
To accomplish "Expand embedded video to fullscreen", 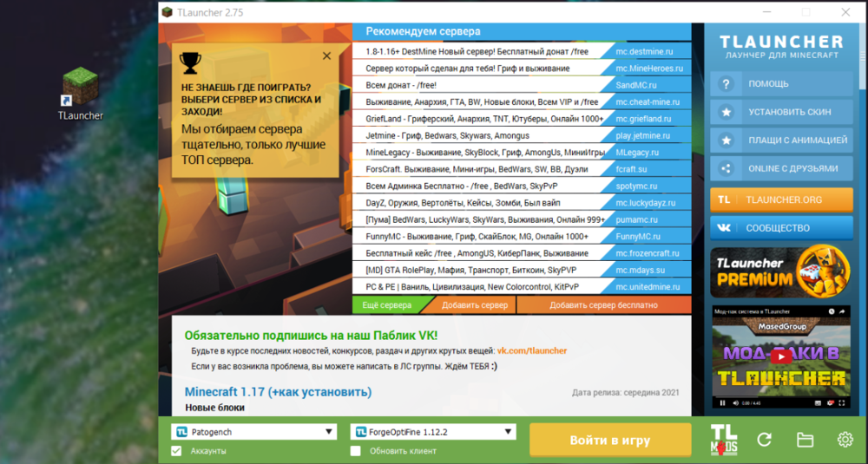I will [842, 403].
